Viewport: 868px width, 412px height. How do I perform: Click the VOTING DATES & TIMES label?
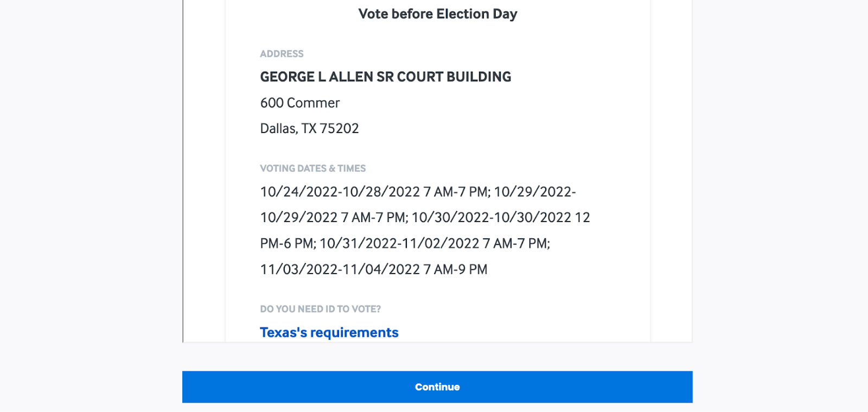click(312, 168)
